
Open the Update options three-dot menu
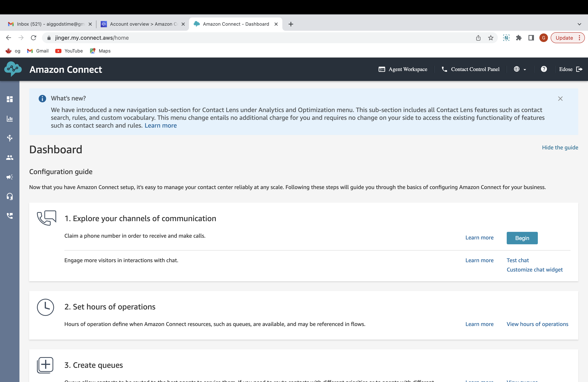tap(580, 38)
